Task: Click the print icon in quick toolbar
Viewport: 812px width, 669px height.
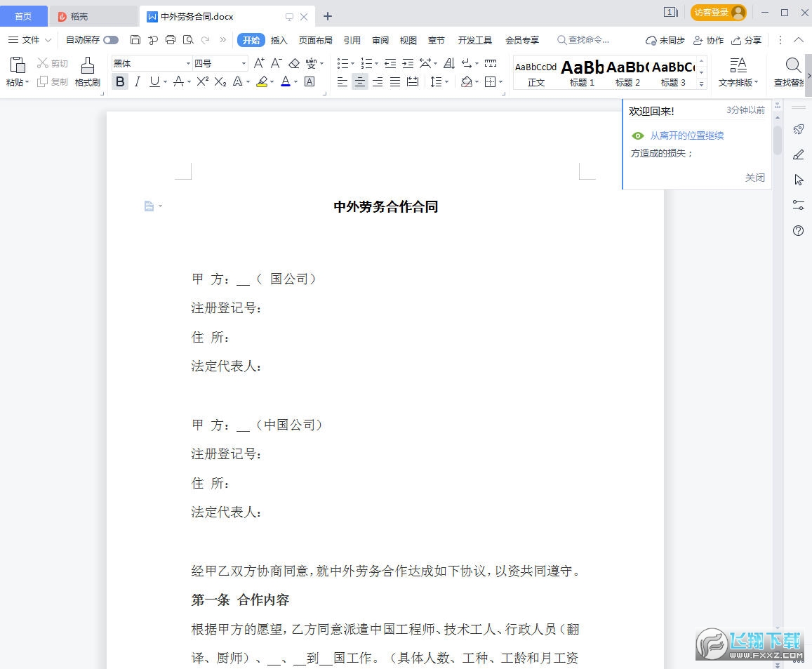Action: [x=170, y=40]
